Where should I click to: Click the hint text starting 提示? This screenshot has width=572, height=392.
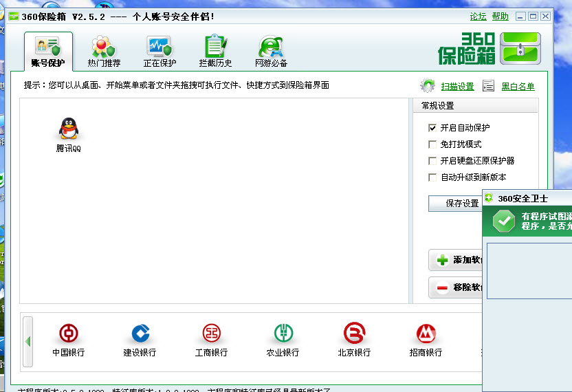click(x=177, y=85)
